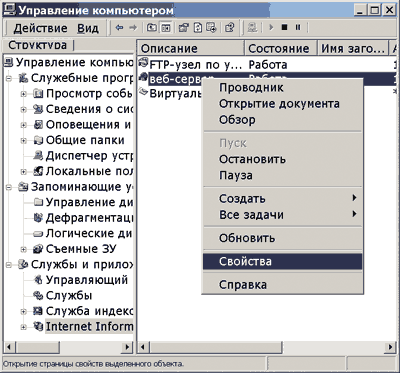Click the Refresh toolbar icon
Image resolution: width=400 pixels, height=373 pixels.
198,28
